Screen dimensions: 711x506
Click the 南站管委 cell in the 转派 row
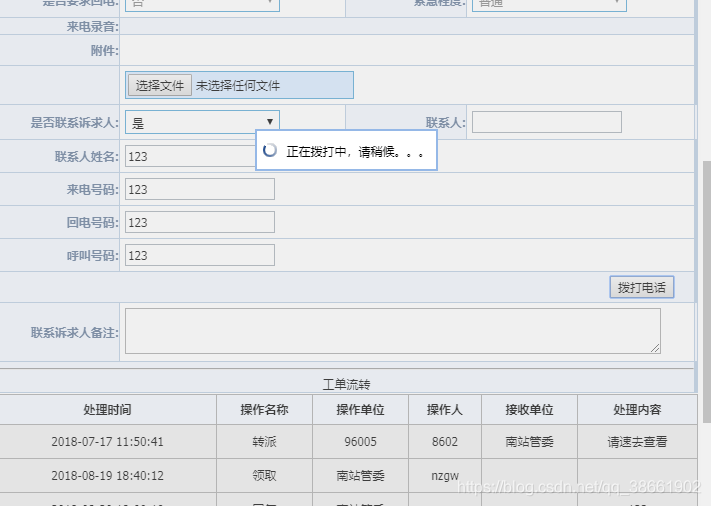[x=529, y=442]
